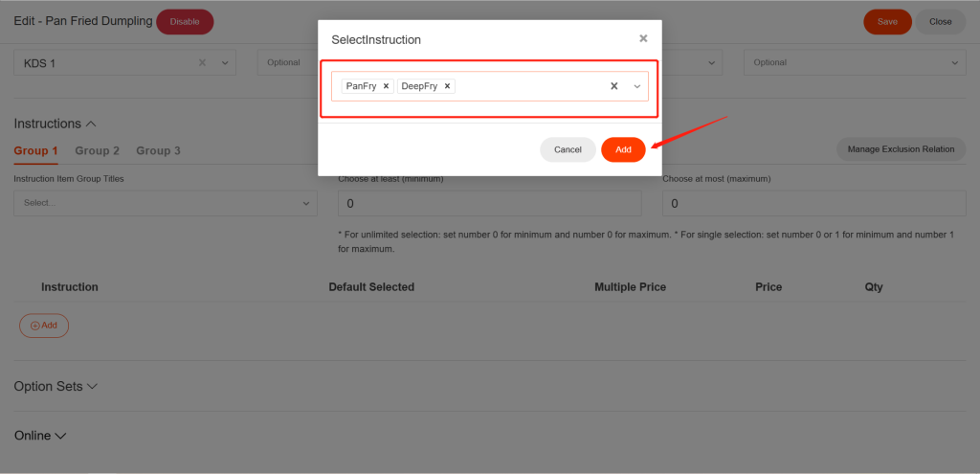Disable the Pan Fried Dumpling item
Viewport: 980px width, 474px height.
(x=185, y=21)
